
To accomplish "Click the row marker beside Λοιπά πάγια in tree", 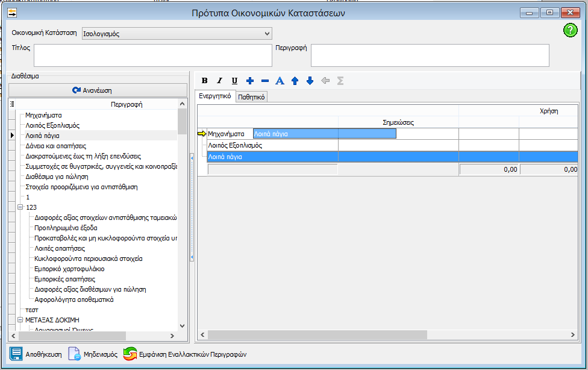I will [x=12, y=136].
